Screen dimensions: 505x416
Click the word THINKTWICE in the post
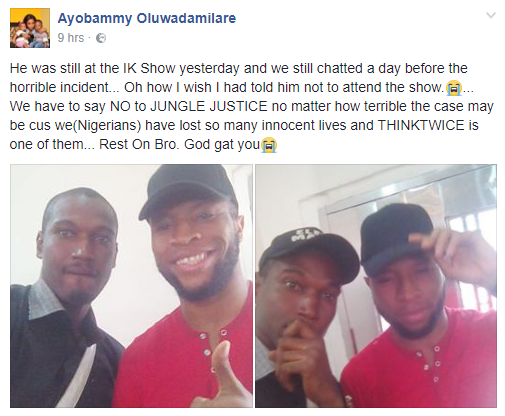(421, 125)
